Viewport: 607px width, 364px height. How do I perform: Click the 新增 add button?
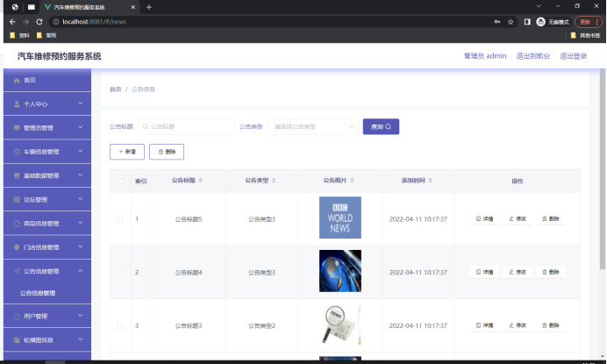tap(127, 152)
